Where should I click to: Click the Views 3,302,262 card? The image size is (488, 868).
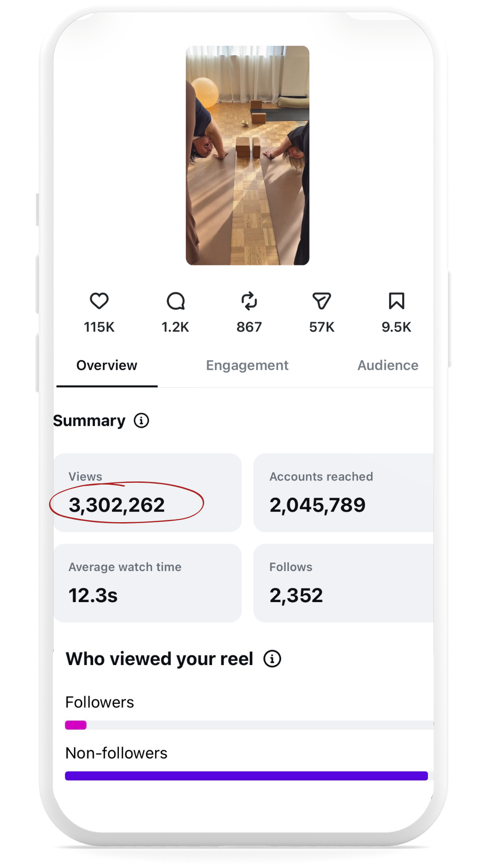[148, 493]
